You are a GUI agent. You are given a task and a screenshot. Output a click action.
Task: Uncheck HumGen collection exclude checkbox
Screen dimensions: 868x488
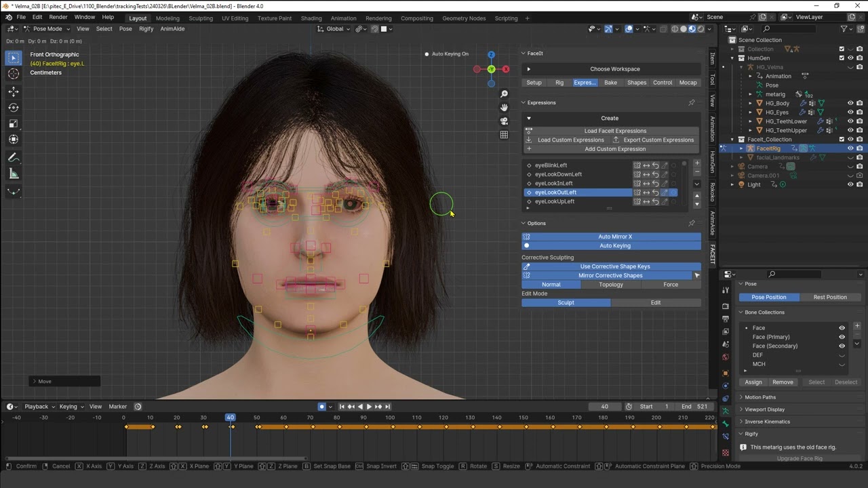tap(842, 58)
